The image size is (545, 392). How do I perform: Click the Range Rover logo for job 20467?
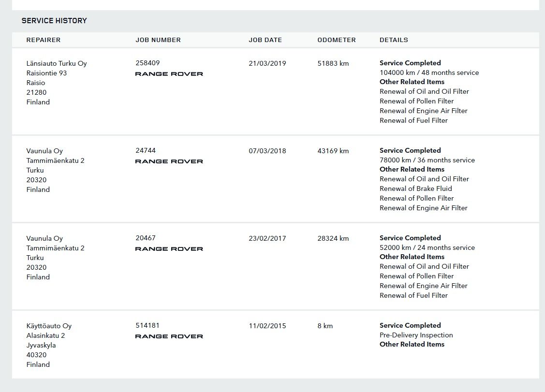169,249
